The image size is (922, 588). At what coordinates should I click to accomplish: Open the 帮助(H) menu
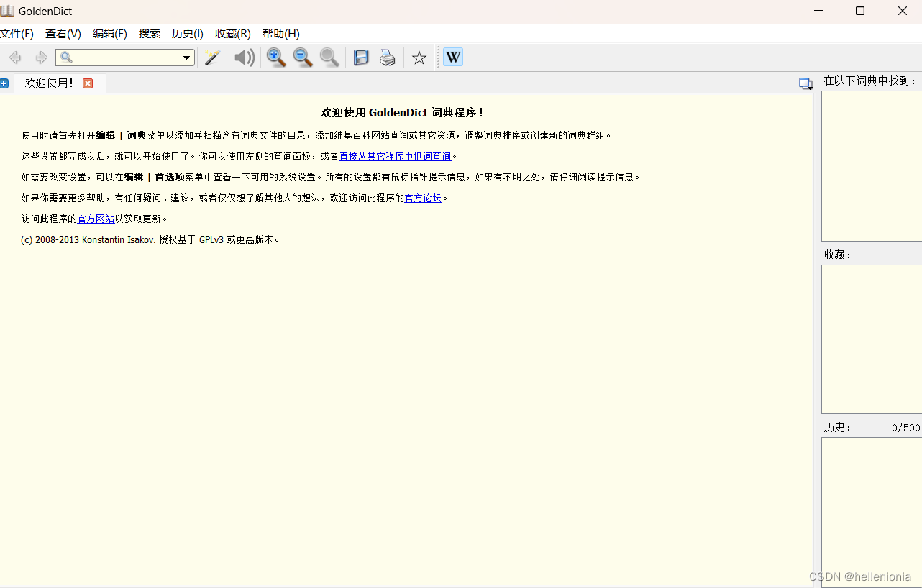281,34
